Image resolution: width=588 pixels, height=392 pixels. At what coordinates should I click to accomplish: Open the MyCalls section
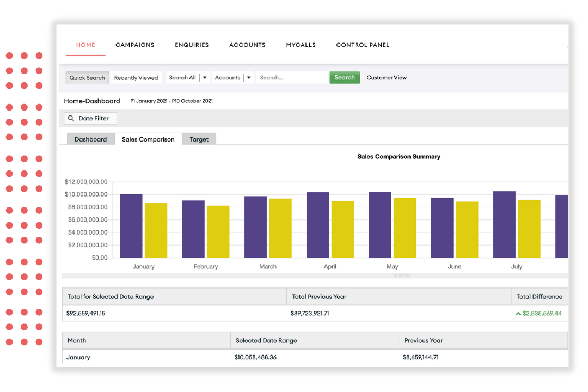(301, 45)
